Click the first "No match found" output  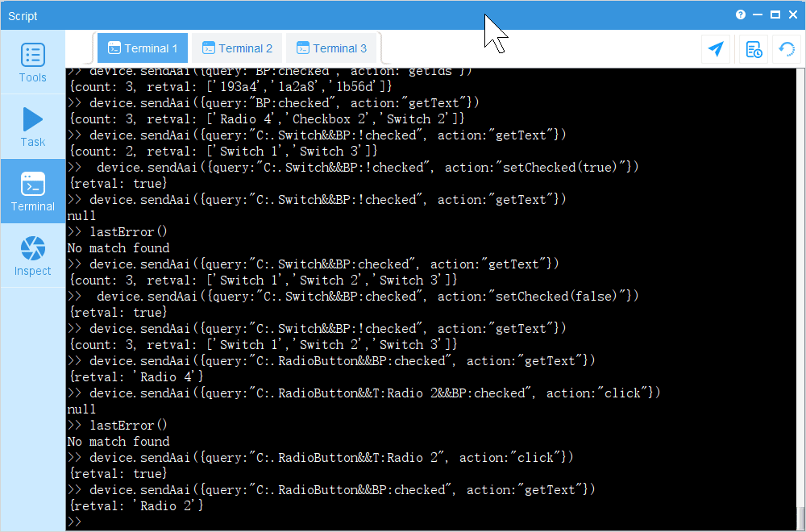pyautogui.click(x=118, y=247)
